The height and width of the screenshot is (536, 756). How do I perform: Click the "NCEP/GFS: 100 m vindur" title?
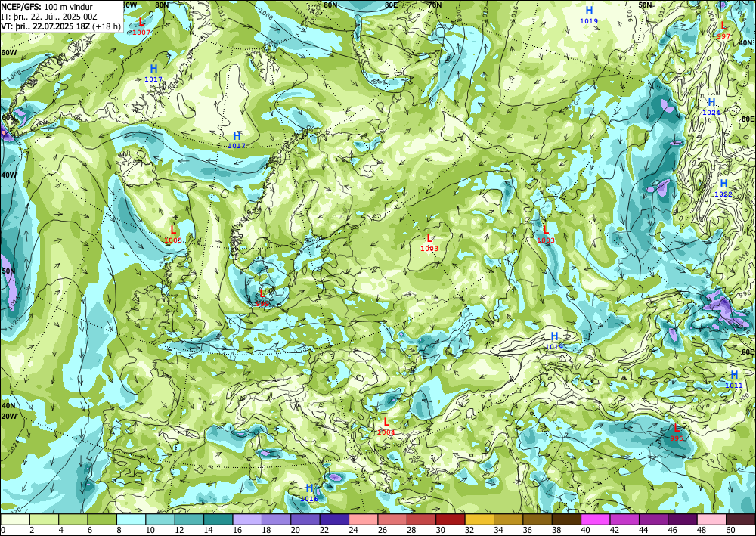pyautogui.click(x=46, y=7)
